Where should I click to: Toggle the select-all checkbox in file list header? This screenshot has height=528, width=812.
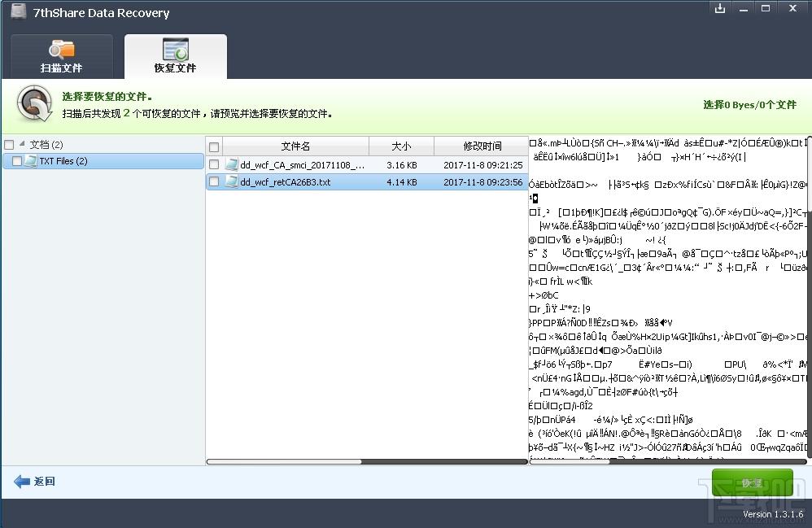tap(214, 147)
